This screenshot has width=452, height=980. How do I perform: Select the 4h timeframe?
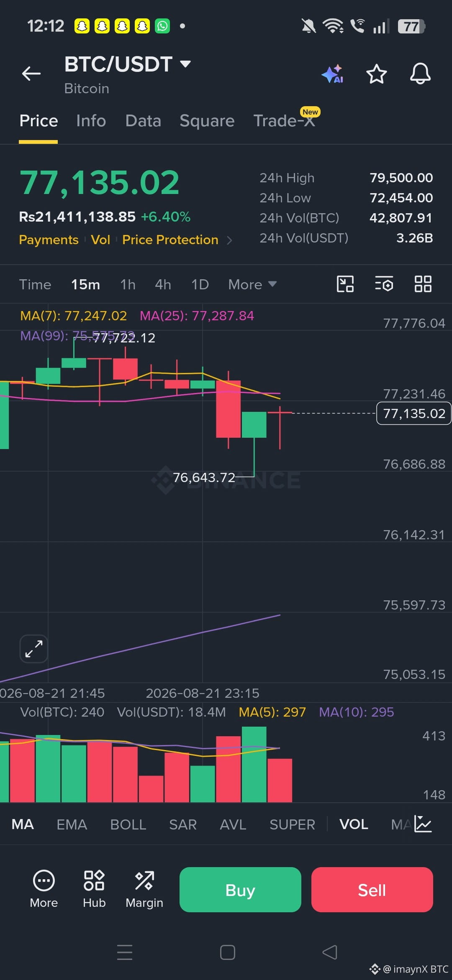tap(163, 285)
